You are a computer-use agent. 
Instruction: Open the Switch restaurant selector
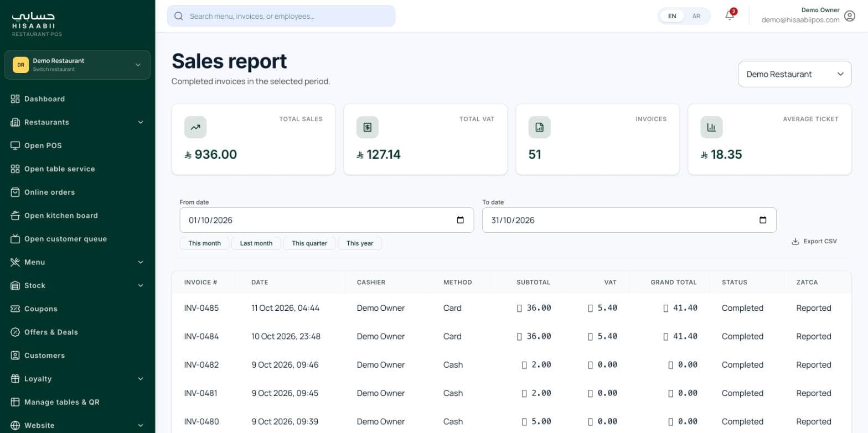click(77, 65)
